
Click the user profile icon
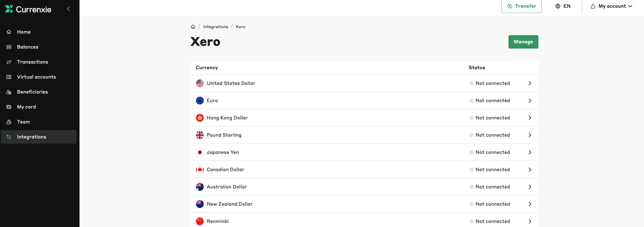pyautogui.click(x=593, y=6)
